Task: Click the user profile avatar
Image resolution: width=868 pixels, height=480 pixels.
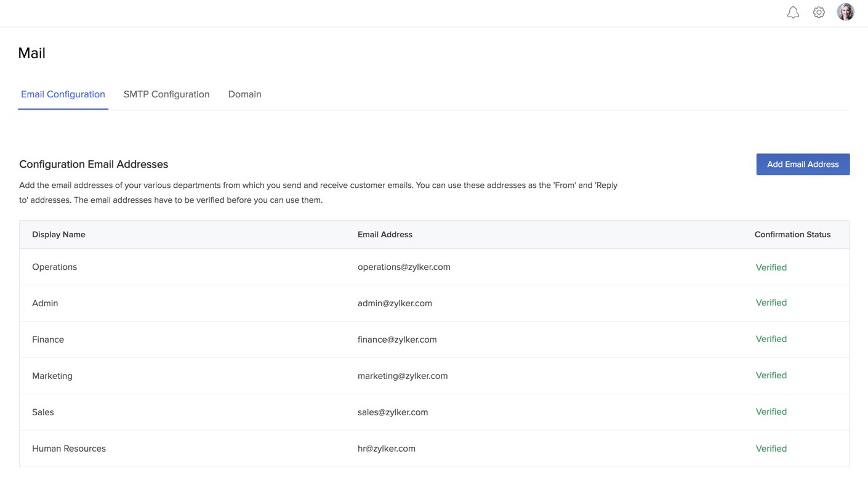Action: 845,12
